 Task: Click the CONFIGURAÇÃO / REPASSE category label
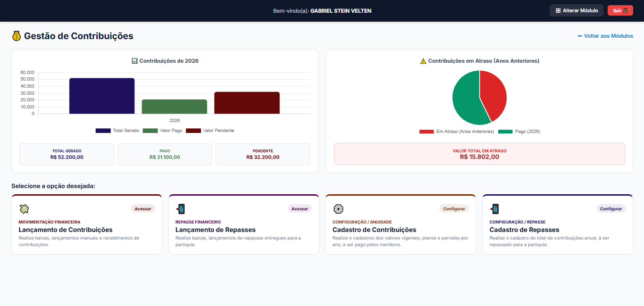518,222
